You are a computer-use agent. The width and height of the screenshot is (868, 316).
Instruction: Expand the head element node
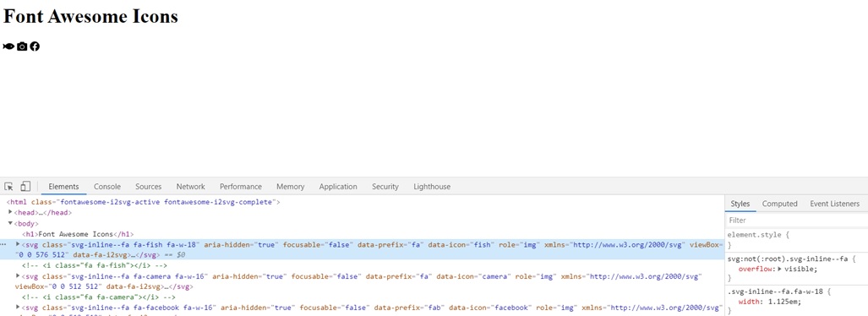coord(10,213)
